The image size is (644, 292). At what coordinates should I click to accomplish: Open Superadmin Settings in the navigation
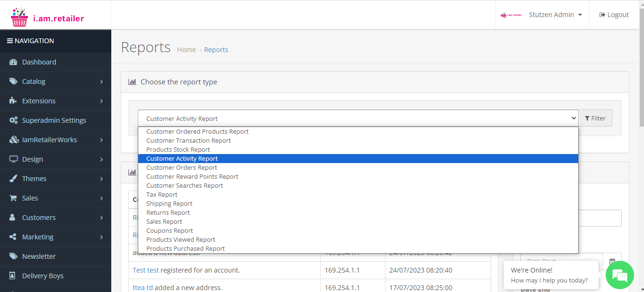(55, 120)
